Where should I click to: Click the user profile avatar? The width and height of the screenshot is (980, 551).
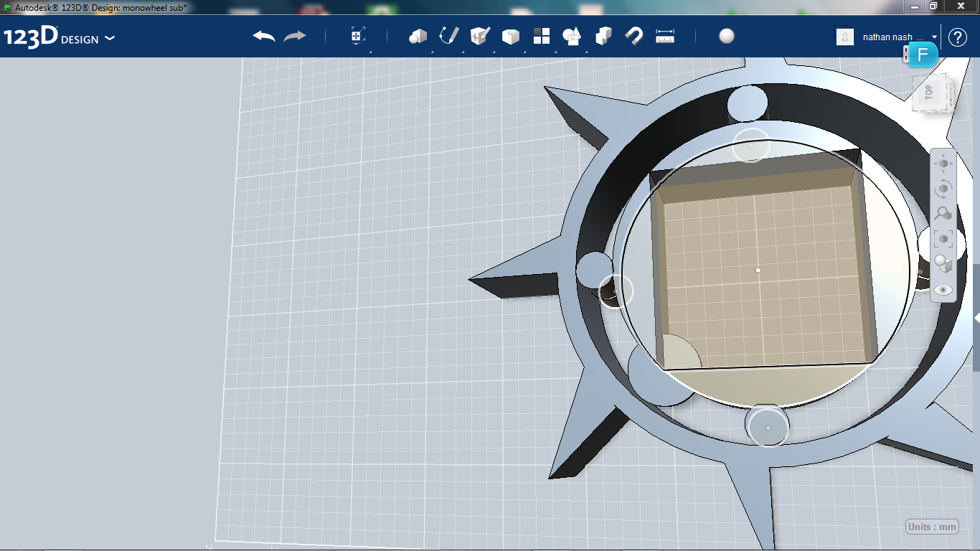[845, 37]
